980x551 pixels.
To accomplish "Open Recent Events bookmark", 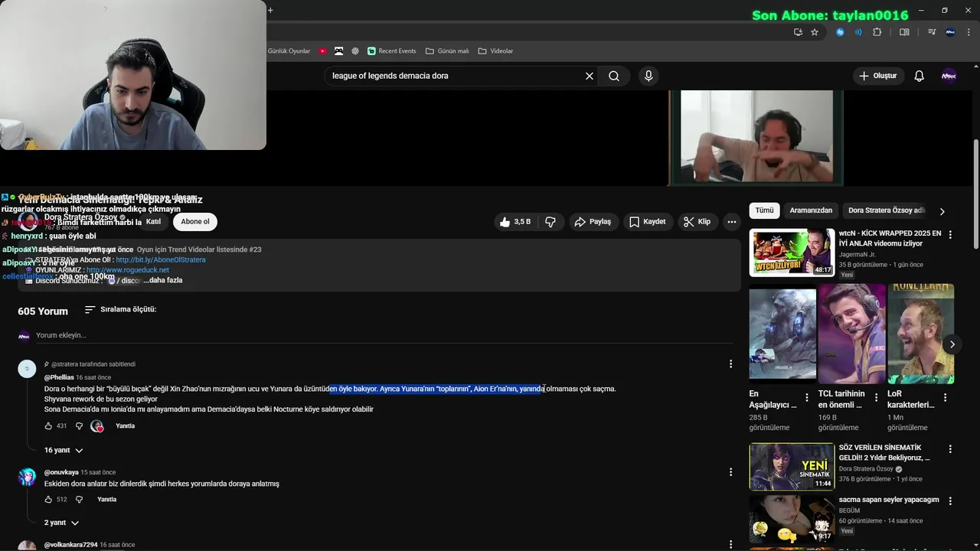I will coord(391,51).
